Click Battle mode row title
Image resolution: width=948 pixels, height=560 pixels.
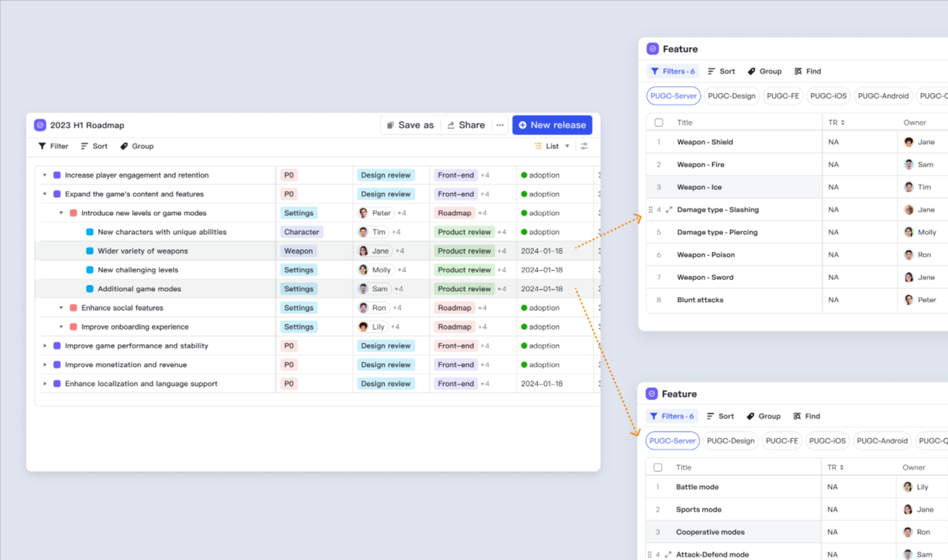(697, 487)
